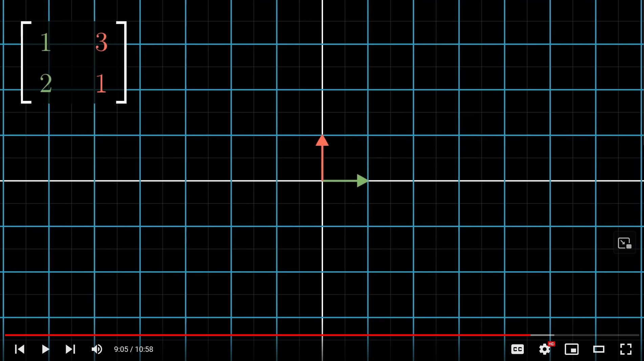Click the red number 3 in the matrix
Screen dimensions: 644x361
click(x=101, y=42)
